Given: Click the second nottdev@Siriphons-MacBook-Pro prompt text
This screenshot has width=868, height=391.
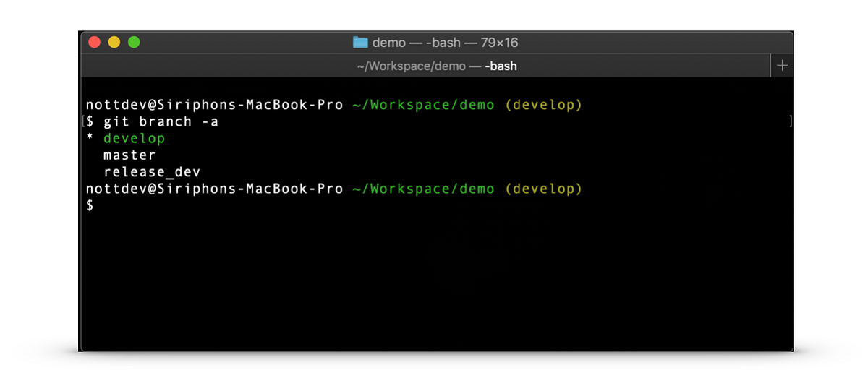Looking at the screenshot, I should coord(214,189).
